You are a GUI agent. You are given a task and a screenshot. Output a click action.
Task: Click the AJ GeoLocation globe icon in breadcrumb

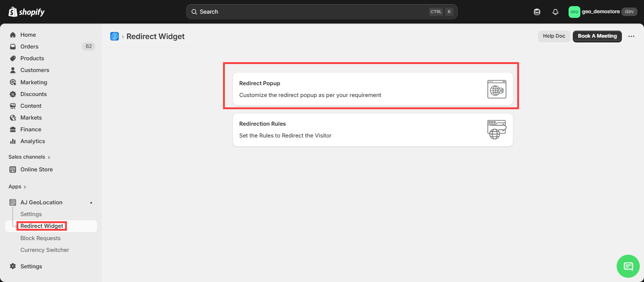pos(115,36)
